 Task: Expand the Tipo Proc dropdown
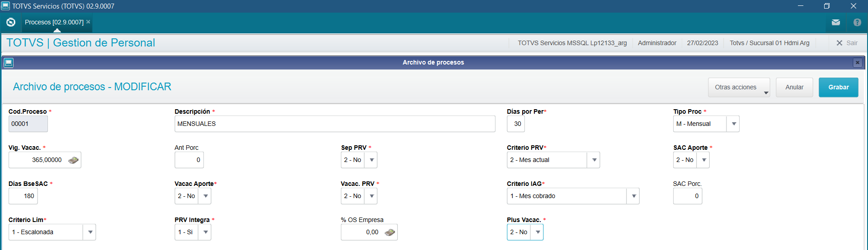733,124
